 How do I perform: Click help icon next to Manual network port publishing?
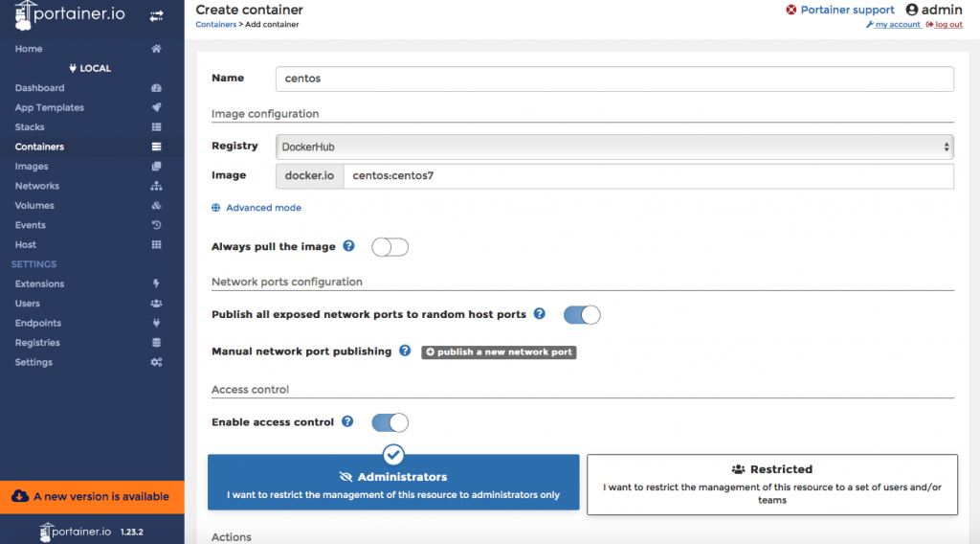(405, 351)
